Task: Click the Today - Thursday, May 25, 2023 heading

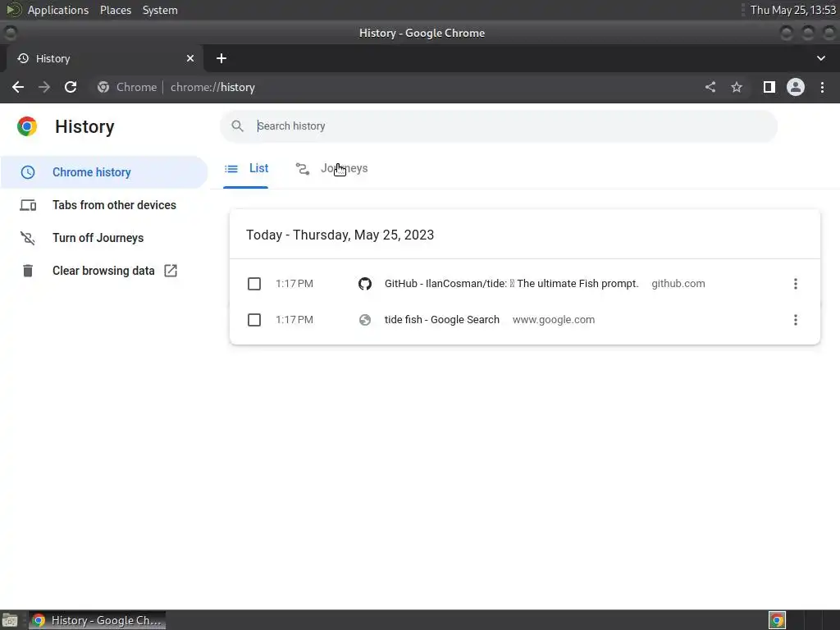Action: pyautogui.click(x=340, y=235)
